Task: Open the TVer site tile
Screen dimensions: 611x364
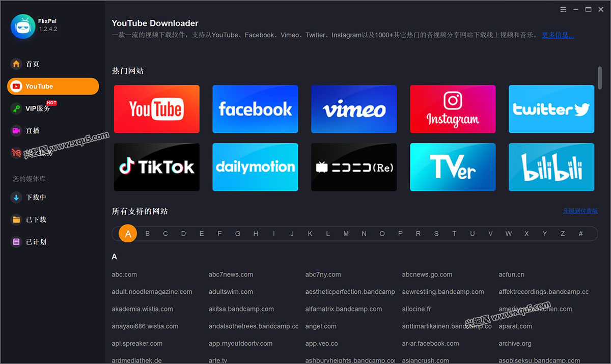Action: [453, 167]
